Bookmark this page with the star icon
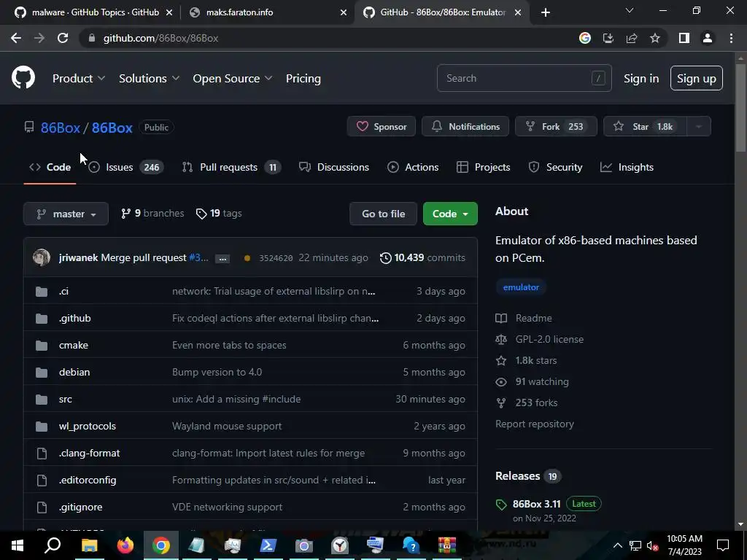Screen dimensions: 747x560 pos(655,38)
